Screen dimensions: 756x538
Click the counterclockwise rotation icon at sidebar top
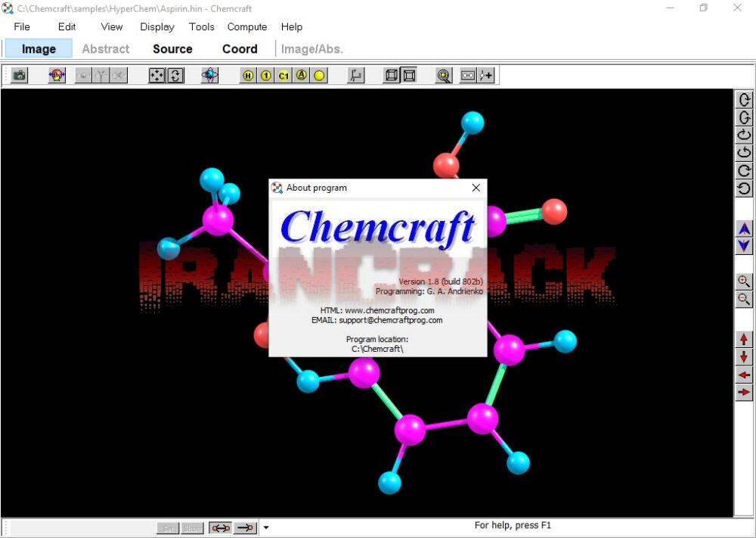[x=744, y=99]
